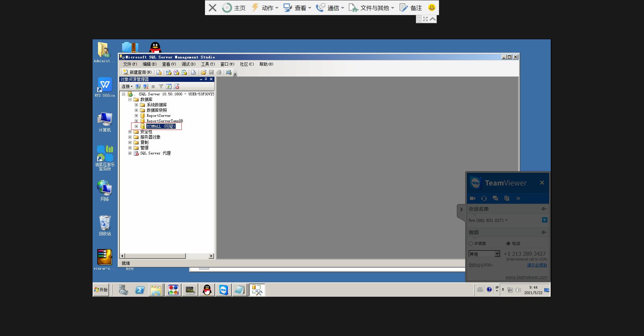Click the TeamViewer headset audio icon
This screenshot has width=644, height=336.
click(x=484, y=198)
